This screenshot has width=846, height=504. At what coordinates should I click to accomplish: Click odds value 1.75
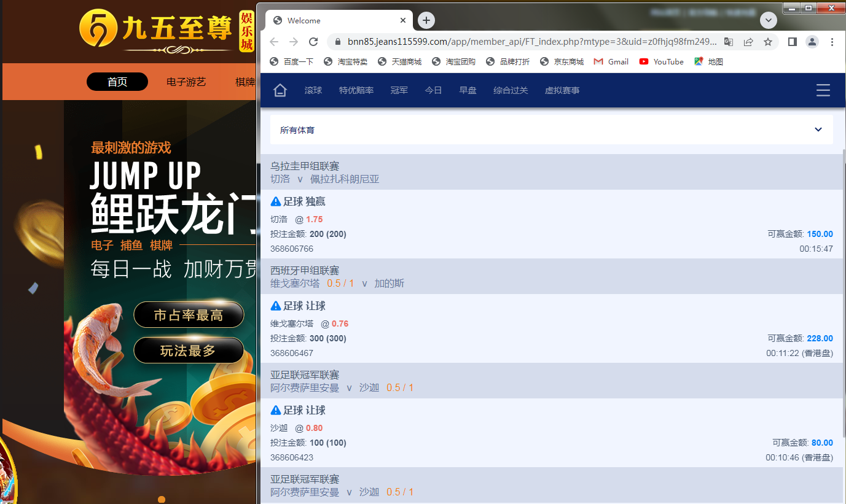(x=315, y=219)
